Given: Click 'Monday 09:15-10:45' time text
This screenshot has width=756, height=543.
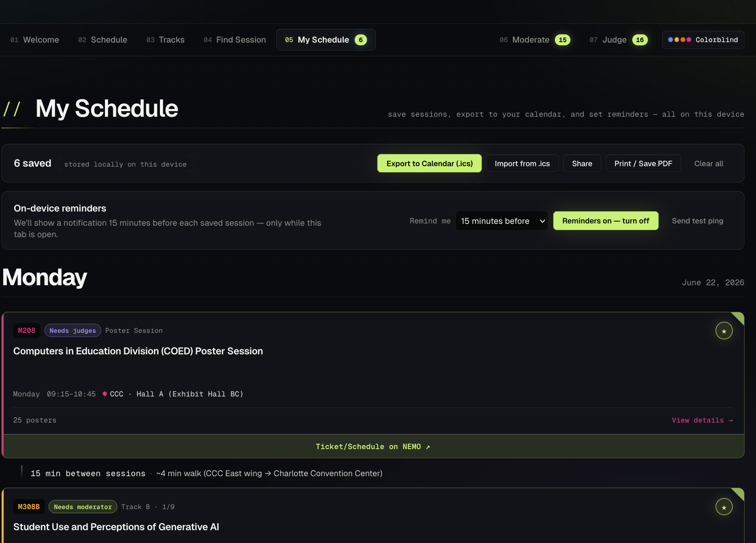Looking at the screenshot, I should pyautogui.click(x=55, y=394).
